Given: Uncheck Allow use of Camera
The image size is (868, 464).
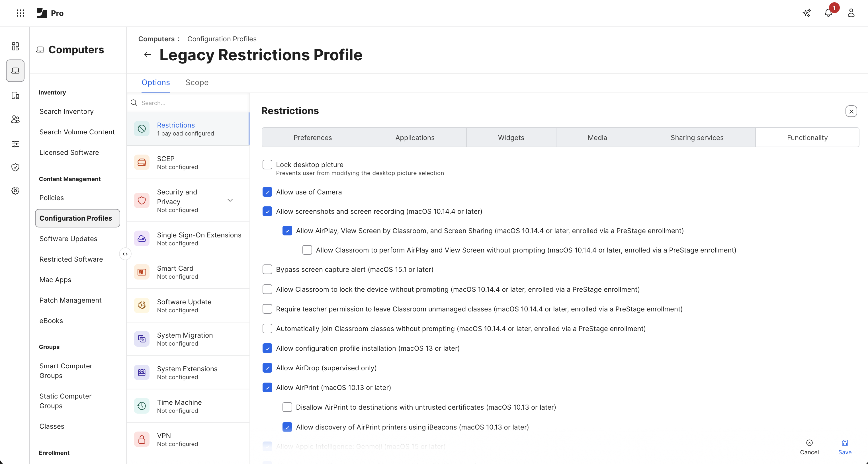Looking at the screenshot, I should pos(267,192).
